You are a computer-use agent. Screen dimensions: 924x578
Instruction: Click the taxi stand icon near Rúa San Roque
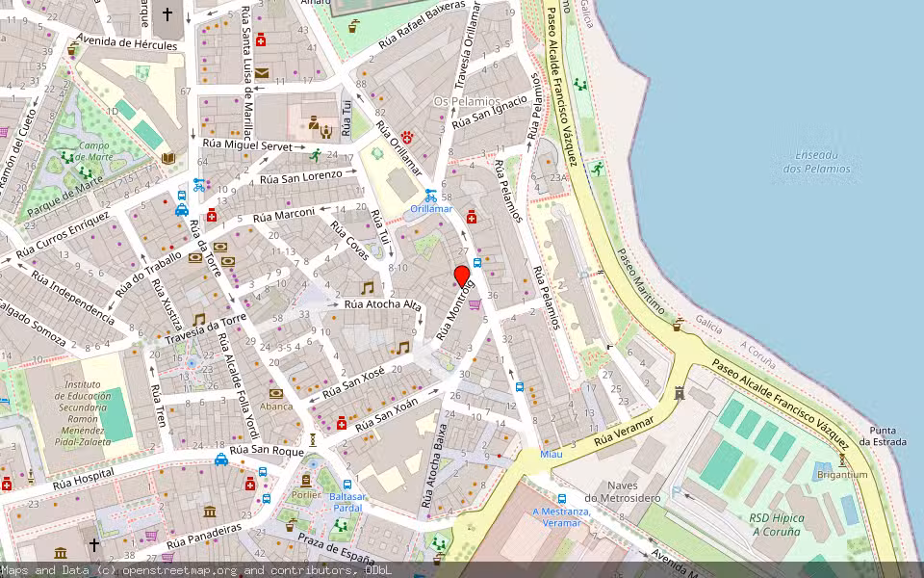[221, 460]
